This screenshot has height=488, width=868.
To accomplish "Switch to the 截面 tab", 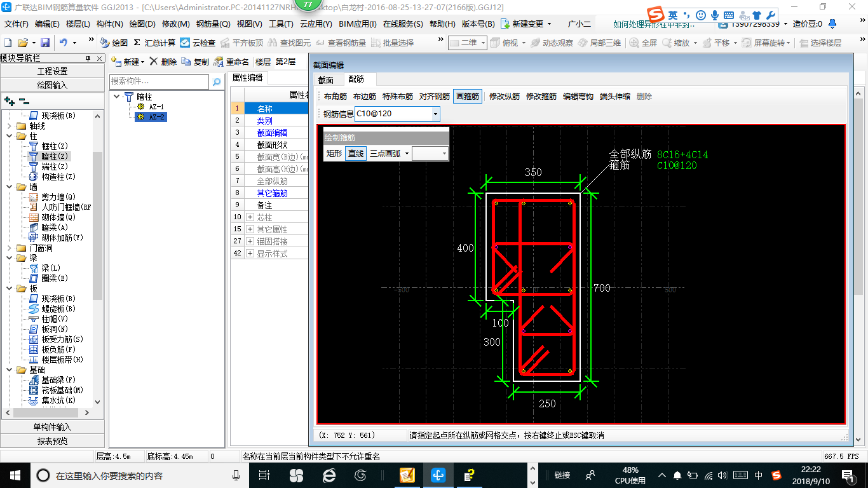I will point(326,80).
